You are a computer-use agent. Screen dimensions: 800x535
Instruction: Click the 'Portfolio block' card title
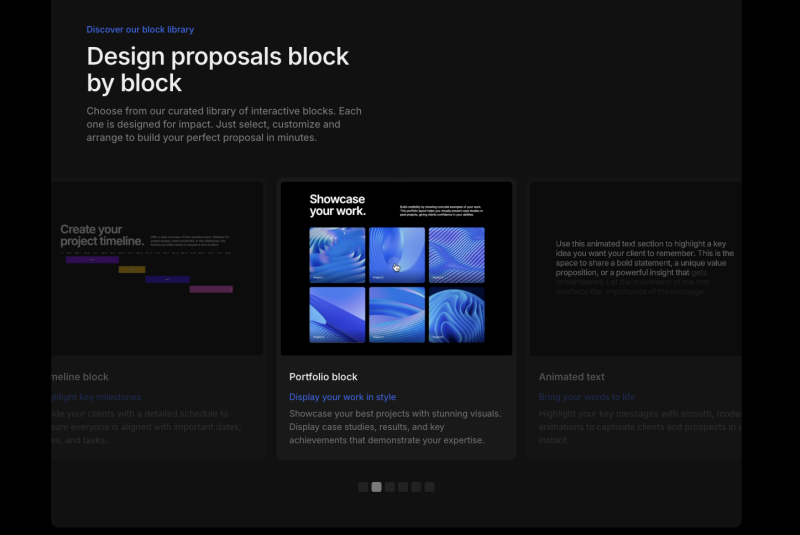pos(323,377)
